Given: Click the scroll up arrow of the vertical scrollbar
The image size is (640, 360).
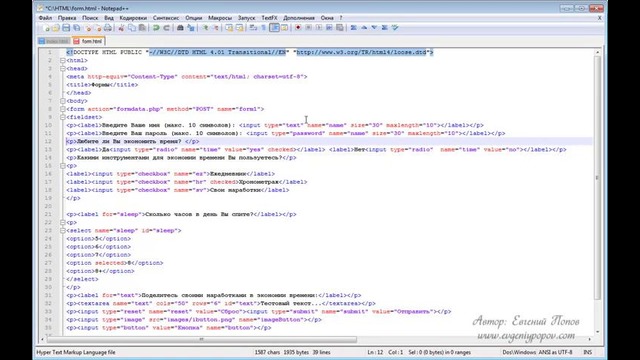Looking at the screenshot, I should click(x=597, y=52).
